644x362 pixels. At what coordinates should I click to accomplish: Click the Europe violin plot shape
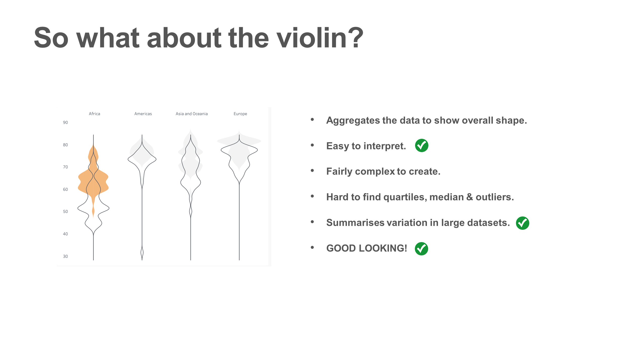(x=239, y=156)
